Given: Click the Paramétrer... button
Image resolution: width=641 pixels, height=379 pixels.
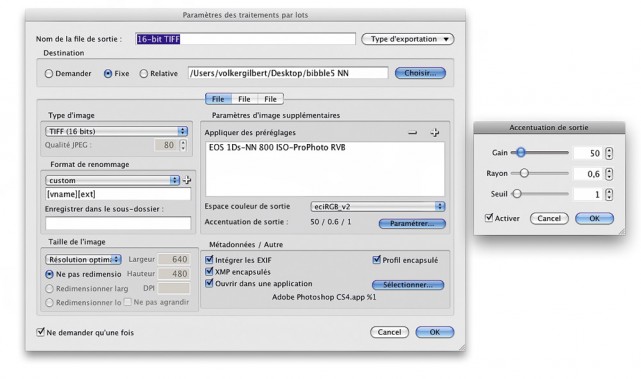Looking at the screenshot, I should point(412,224).
